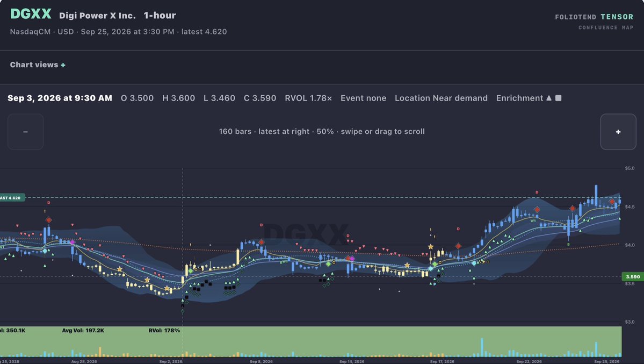Viewport: 644px width, 364px height.
Task: Click the Enrichment square icon
Action: [558, 98]
